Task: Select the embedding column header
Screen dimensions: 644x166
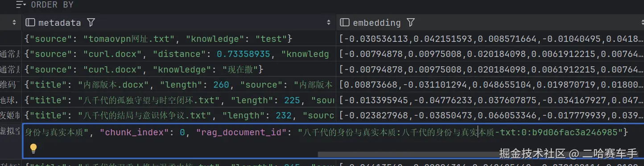Action: point(490,22)
